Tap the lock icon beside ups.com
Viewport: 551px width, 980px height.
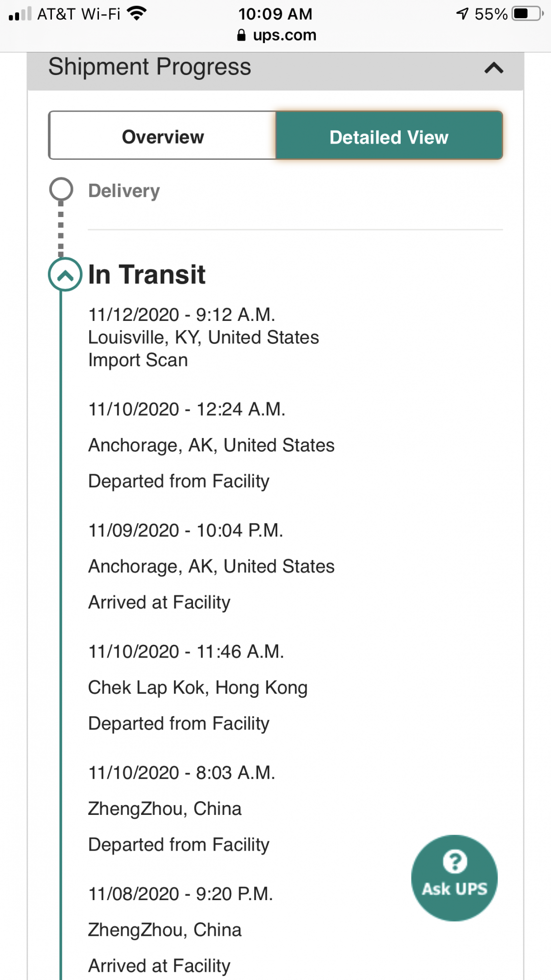click(x=241, y=35)
